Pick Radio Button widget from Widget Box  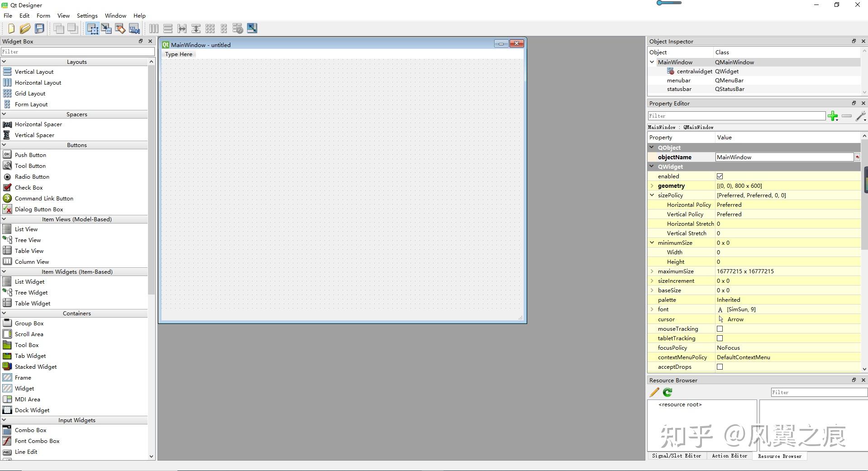(32, 176)
